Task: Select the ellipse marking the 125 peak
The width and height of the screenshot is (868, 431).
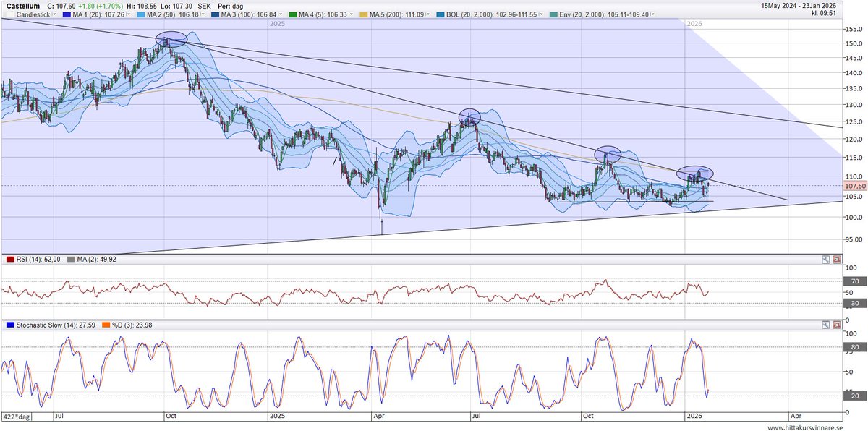Action: point(469,116)
